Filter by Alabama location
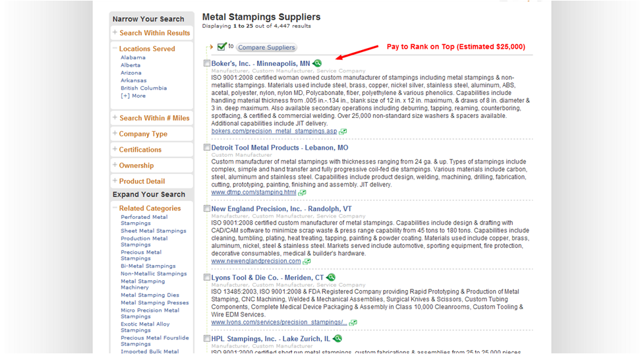Screen dimensions: 644x354 point(133,57)
